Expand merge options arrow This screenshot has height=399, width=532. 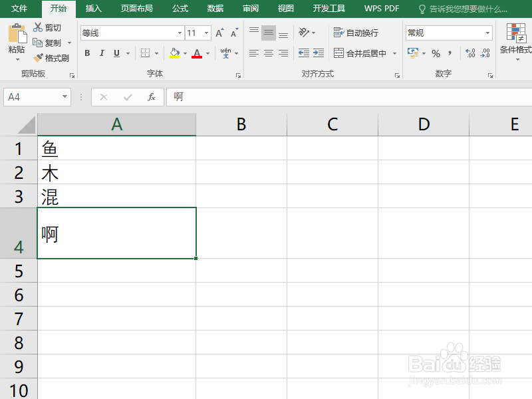click(x=394, y=53)
